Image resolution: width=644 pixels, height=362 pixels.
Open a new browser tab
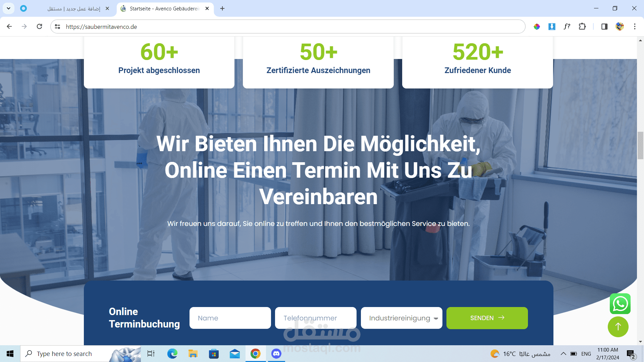[x=222, y=8]
